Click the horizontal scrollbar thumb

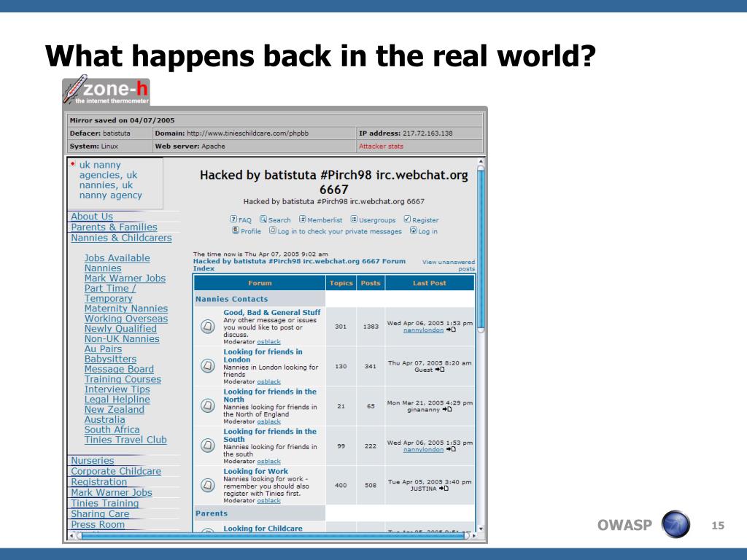tap(273, 536)
